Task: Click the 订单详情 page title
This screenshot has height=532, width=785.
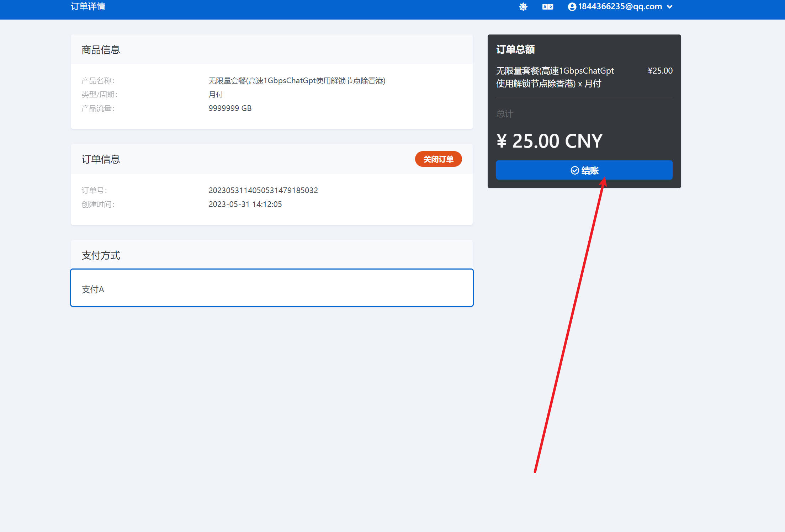Action: pos(88,7)
